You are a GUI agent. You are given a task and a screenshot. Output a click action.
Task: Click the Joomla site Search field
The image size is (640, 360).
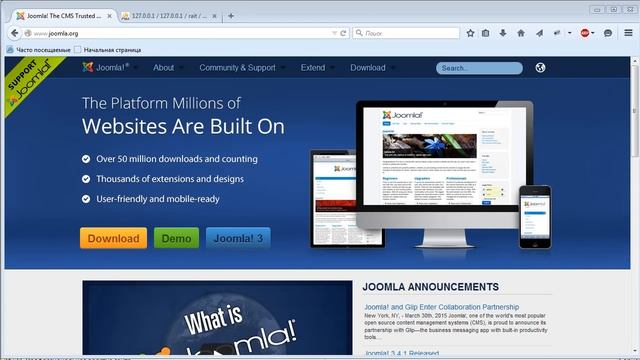tap(479, 68)
